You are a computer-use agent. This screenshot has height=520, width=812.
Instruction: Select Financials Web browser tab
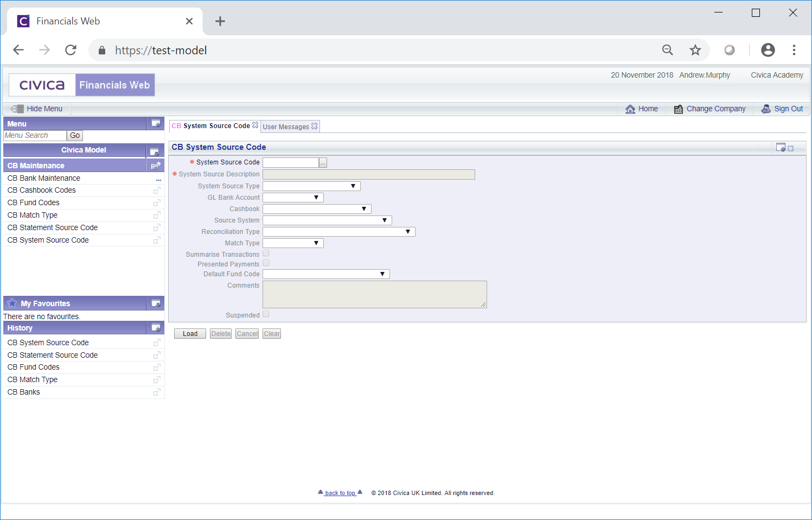105,21
